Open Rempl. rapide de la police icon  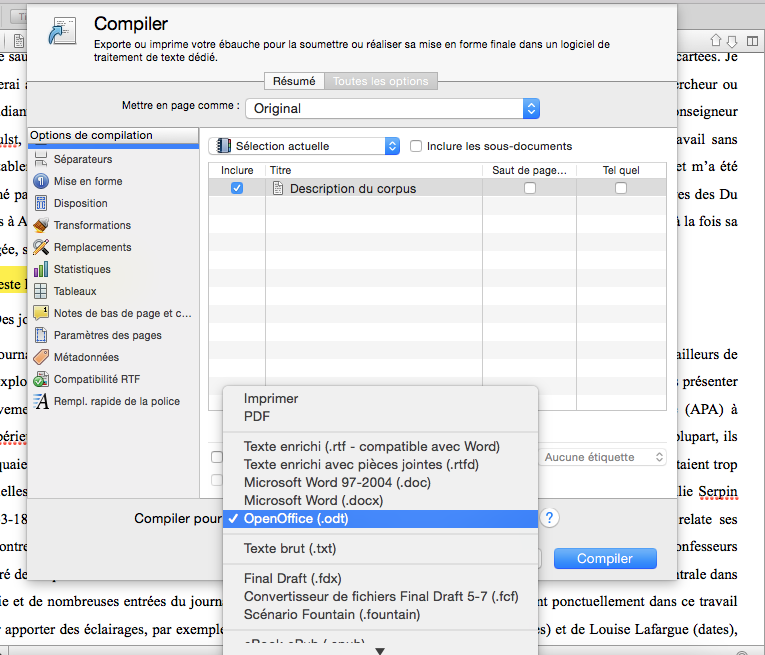pos(41,401)
